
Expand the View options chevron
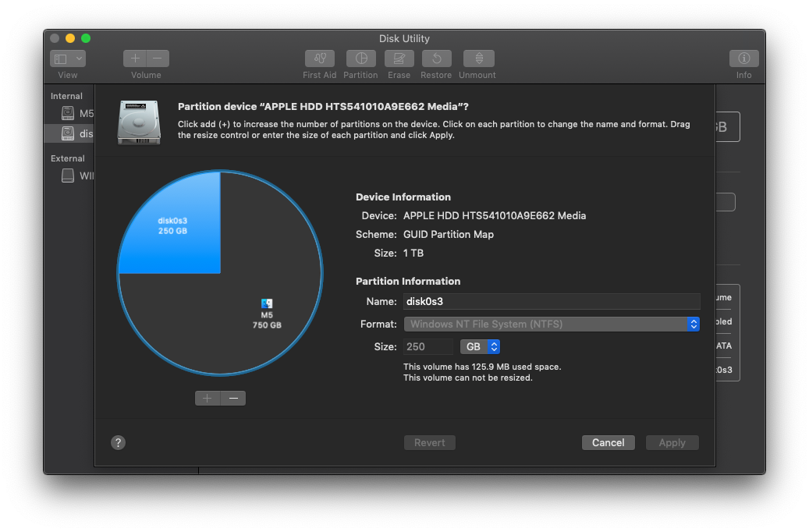point(79,59)
